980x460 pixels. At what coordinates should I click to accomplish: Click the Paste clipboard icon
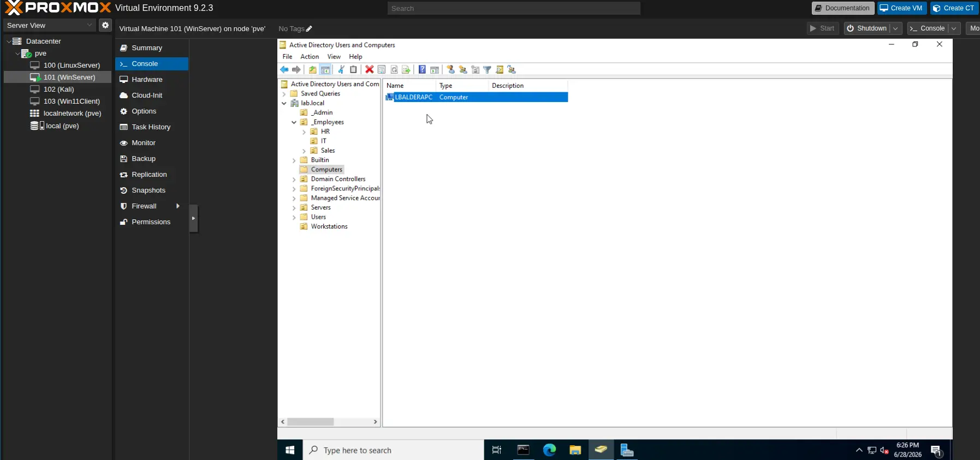click(x=353, y=69)
